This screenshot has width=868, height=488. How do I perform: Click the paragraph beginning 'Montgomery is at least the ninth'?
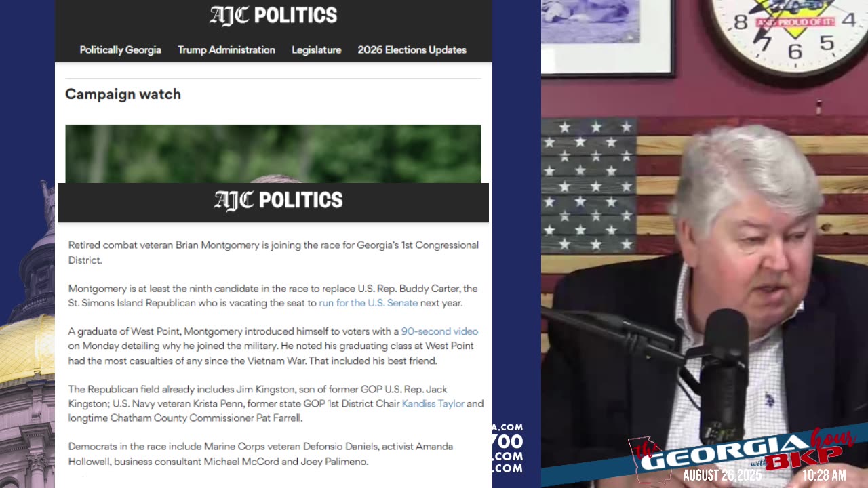tap(273, 296)
